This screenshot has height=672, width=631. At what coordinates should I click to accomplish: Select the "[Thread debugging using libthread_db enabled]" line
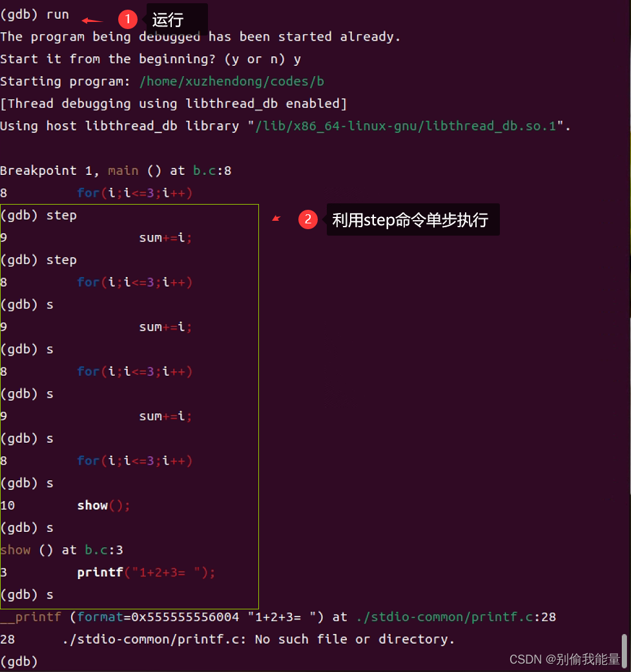point(174,104)
